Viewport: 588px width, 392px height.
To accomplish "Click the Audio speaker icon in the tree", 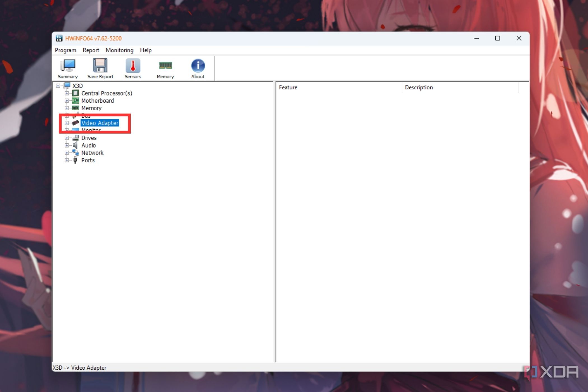I will click(75, 145).
